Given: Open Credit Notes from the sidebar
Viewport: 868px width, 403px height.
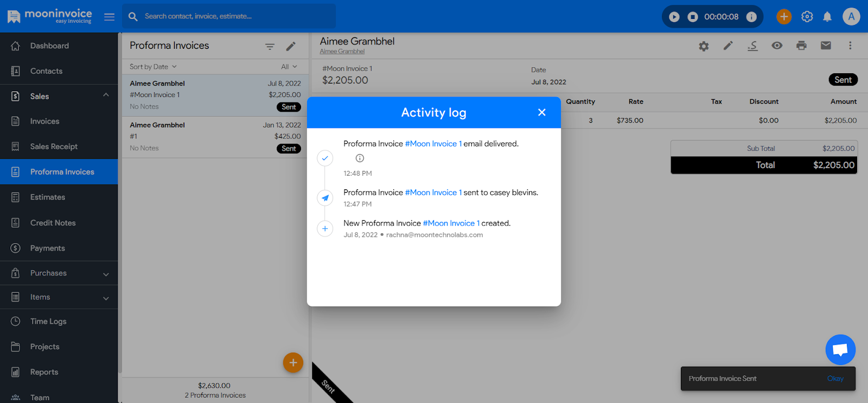Looking at the screenshot, I should 53,223.
